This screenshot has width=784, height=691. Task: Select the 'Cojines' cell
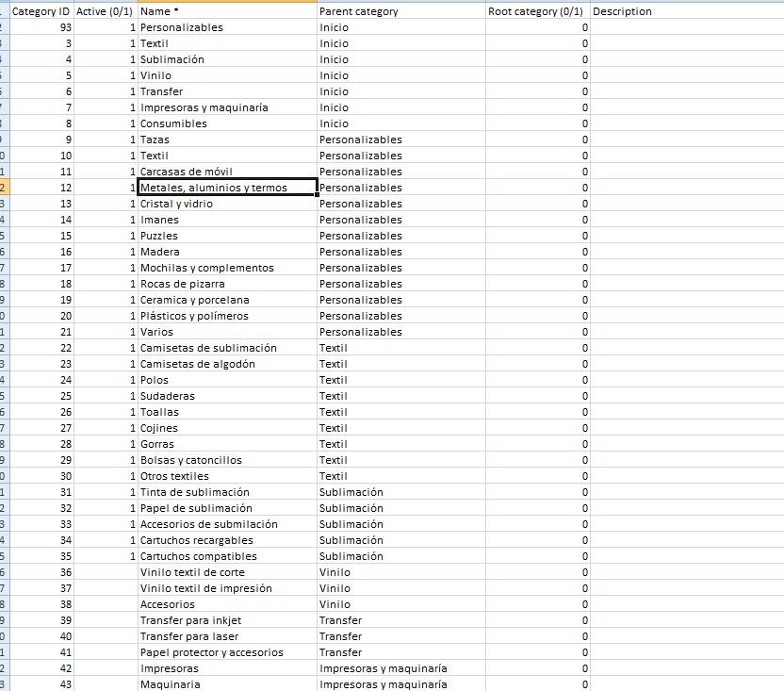pos(227,427)
